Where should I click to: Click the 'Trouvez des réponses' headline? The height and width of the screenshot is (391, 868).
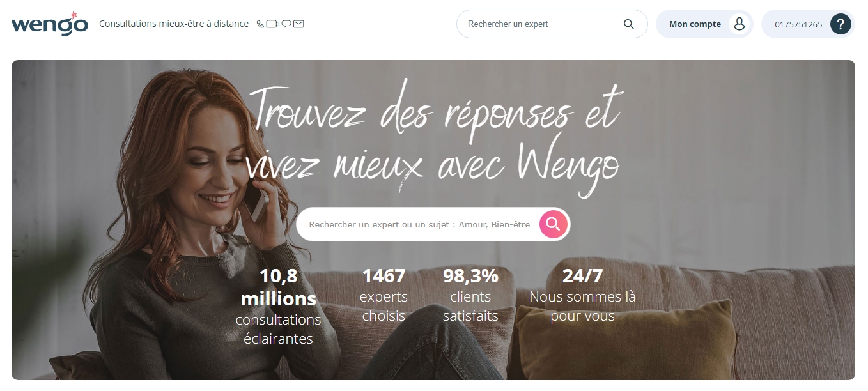[433, 136]
